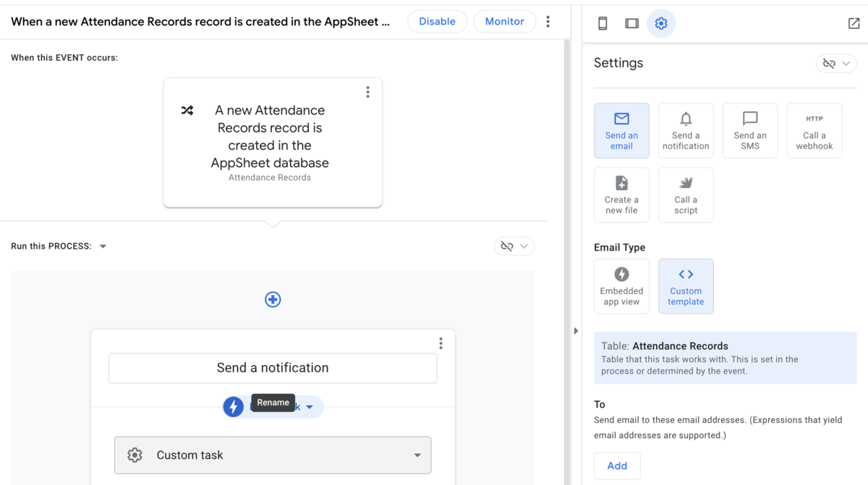
Task: Click the Disable button
Action: tap(437, 22)
